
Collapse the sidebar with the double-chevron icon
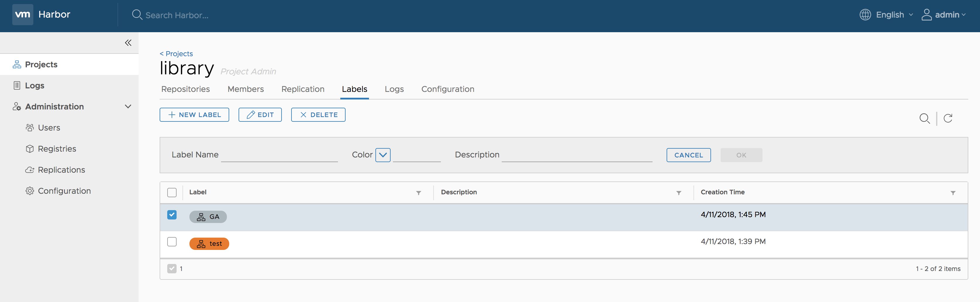pyautogui.click(x=128, y=43)
